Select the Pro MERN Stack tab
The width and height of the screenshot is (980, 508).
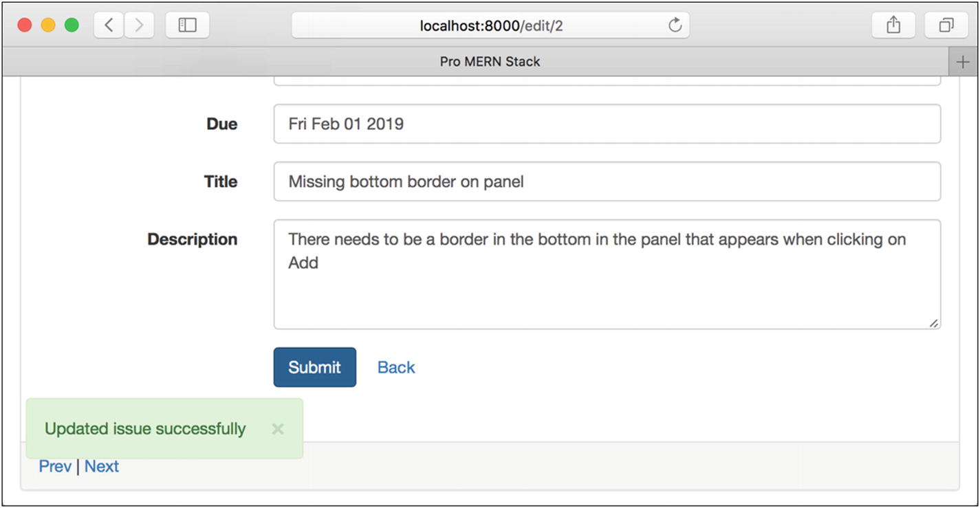(x=490, y=62)
